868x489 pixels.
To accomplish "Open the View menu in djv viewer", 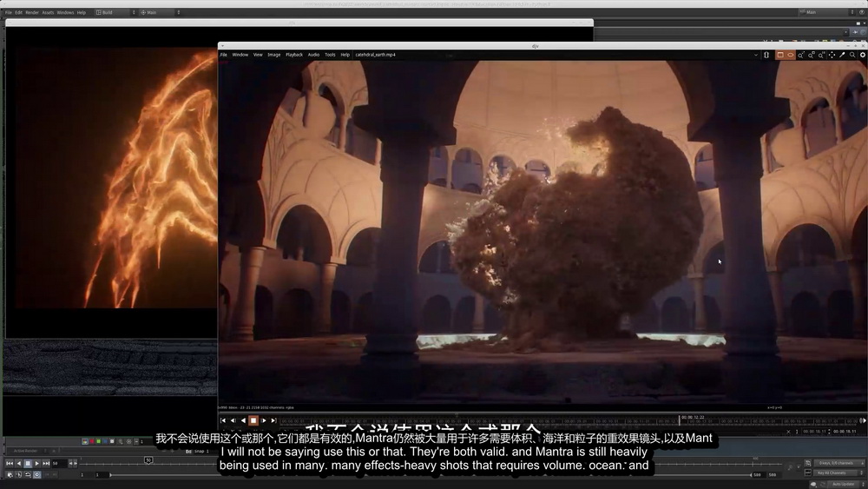I will pos(258,55).
